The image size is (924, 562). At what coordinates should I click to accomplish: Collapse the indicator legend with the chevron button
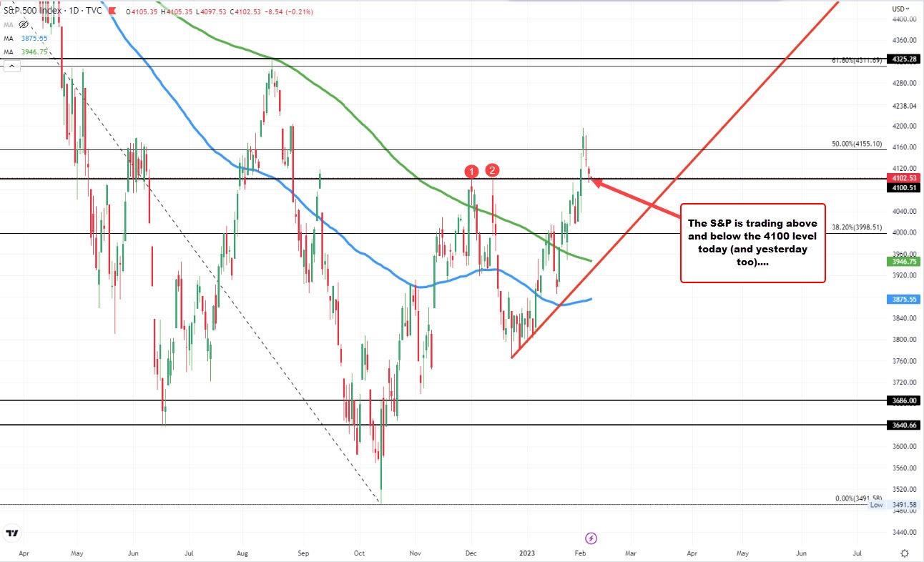[11, 66]
